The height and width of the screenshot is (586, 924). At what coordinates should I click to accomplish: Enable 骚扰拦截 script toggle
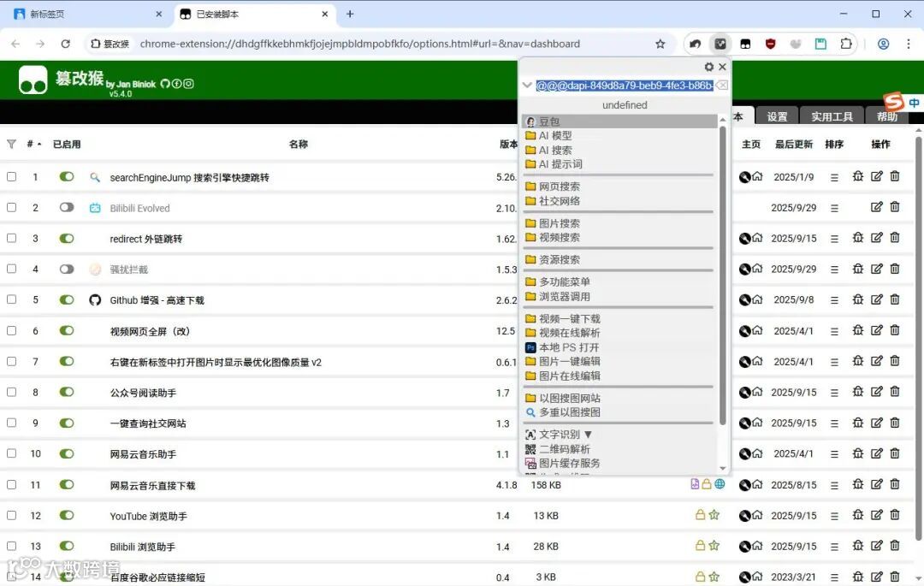click(x=67, y=269)
